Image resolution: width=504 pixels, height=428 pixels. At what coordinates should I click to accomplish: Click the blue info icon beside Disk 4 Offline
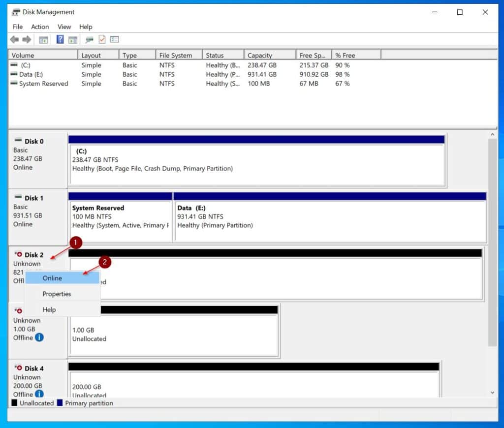point(39,394)
